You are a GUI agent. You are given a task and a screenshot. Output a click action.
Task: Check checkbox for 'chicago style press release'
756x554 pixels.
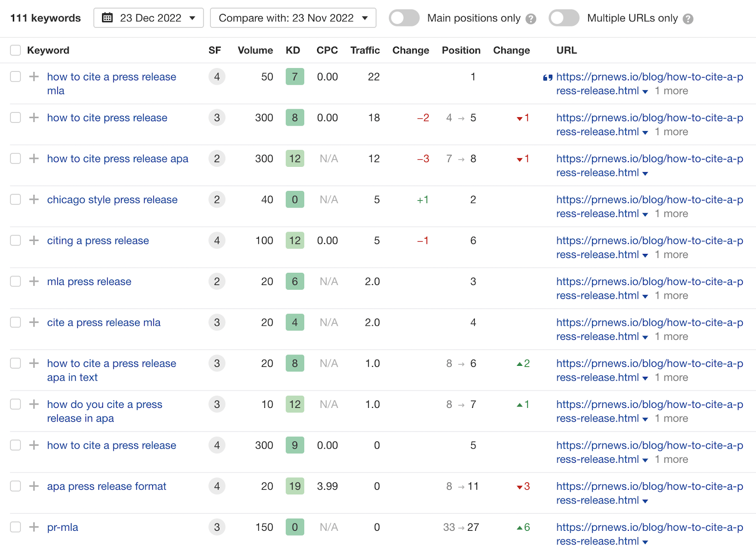(16, 199)
